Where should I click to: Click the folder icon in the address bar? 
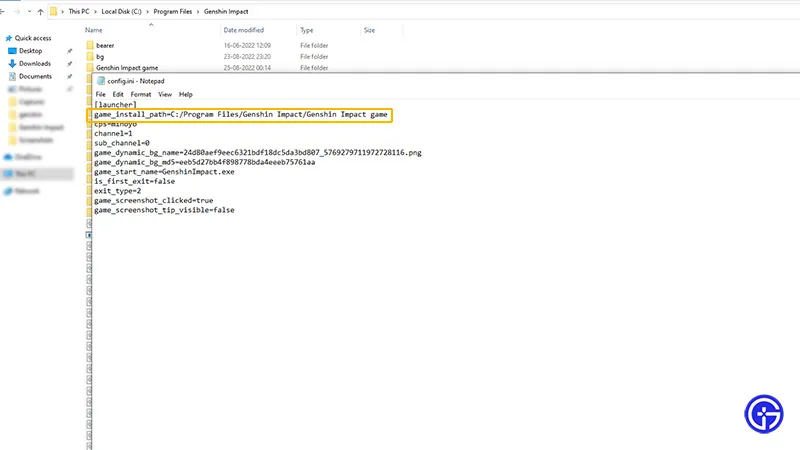click(54, 11)
